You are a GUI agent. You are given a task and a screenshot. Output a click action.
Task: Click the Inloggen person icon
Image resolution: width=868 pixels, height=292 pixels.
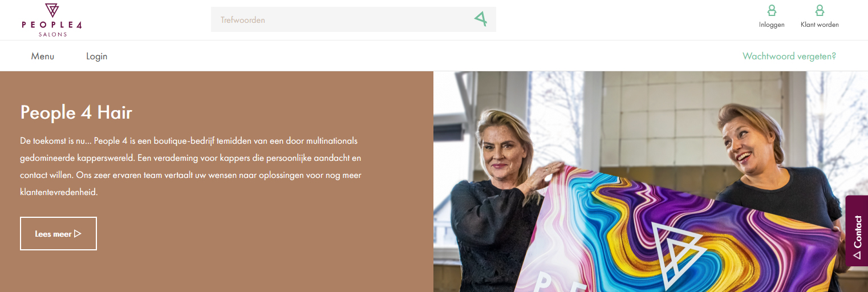[772, 10]
